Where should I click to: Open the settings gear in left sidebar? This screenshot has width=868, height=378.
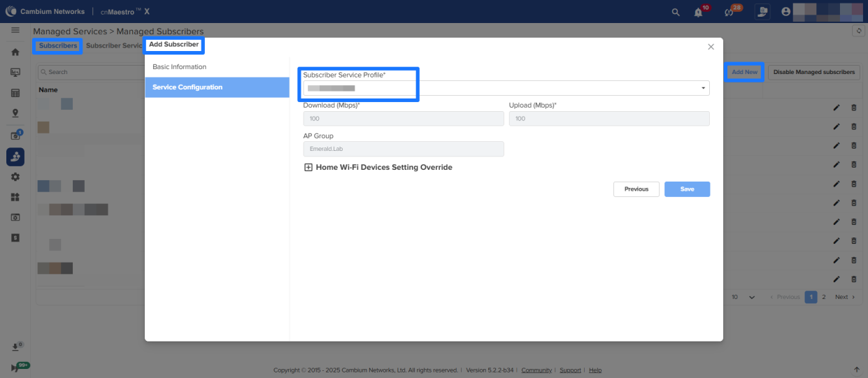pyautogui.click(x=15, y=177)
